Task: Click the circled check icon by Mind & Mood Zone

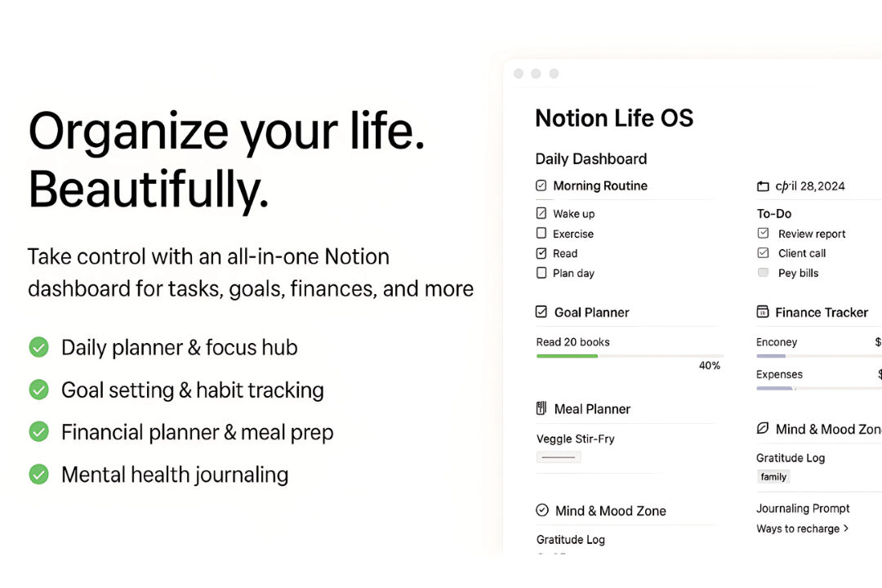Action: [541, 510]
